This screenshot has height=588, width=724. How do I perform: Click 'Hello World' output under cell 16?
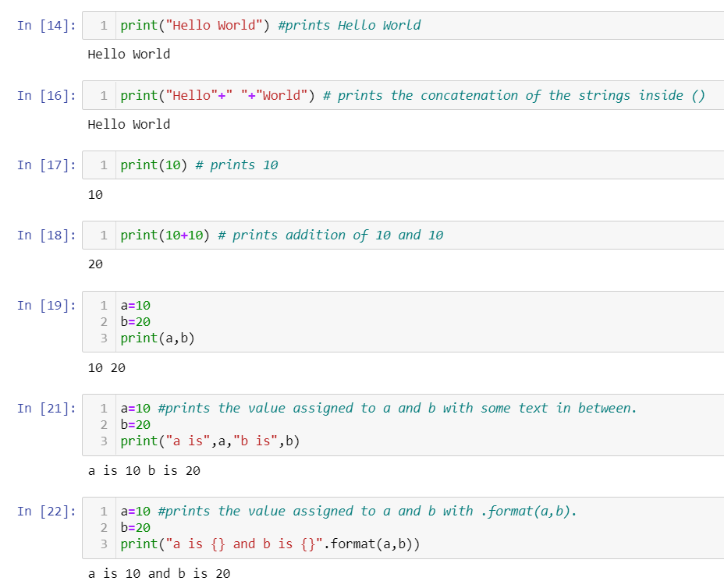[x=129, y=124]
